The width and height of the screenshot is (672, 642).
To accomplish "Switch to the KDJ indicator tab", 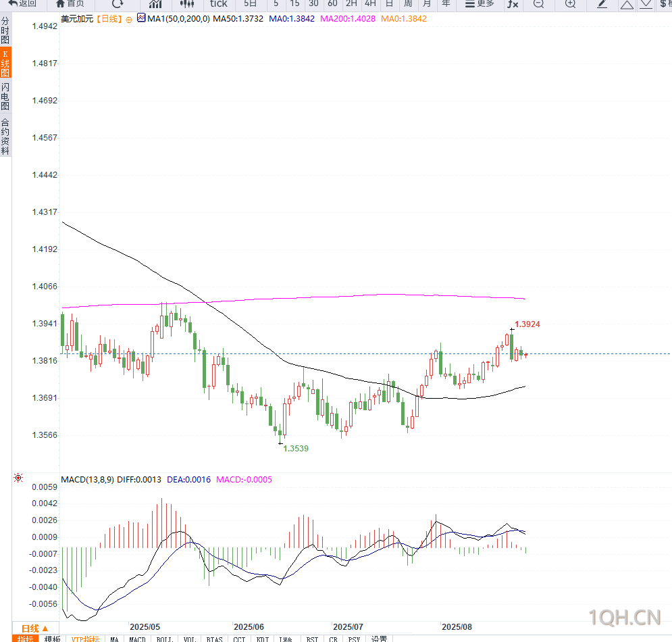I will [262, 639].
